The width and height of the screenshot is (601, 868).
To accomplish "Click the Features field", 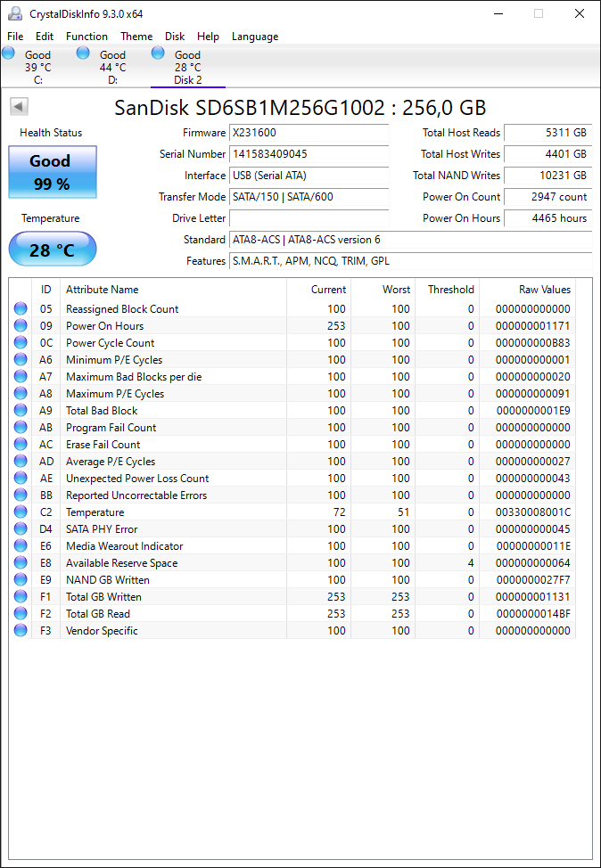I will (410, 261).
